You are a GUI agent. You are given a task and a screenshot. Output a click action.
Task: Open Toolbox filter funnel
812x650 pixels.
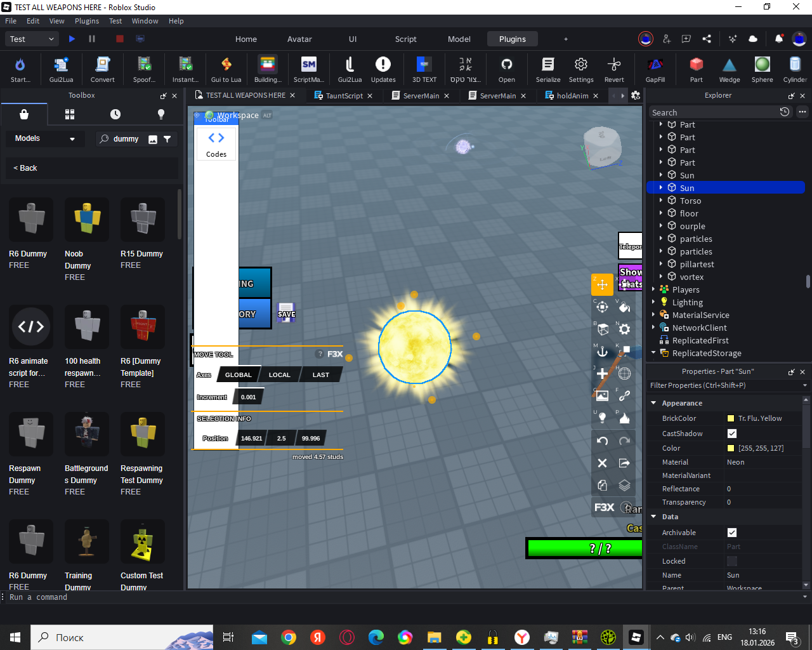point(167,139)
